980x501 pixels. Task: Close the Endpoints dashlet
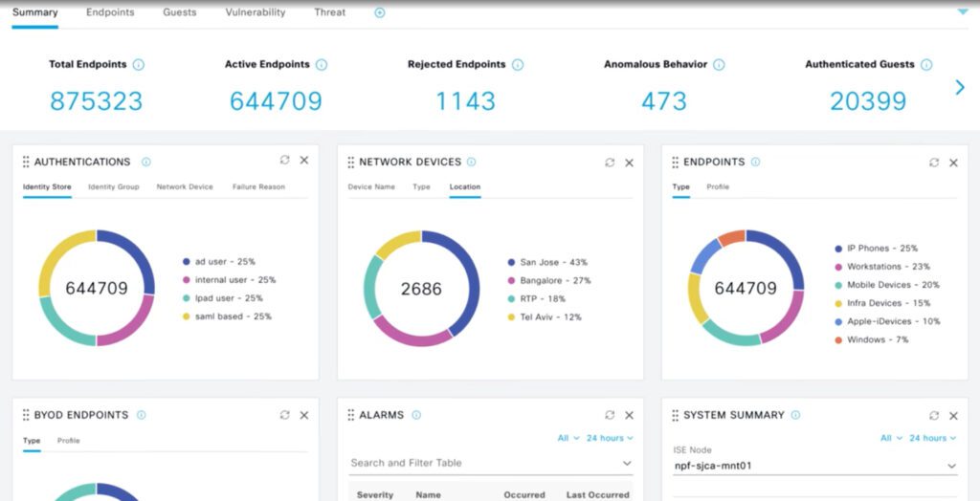(954, 163)
